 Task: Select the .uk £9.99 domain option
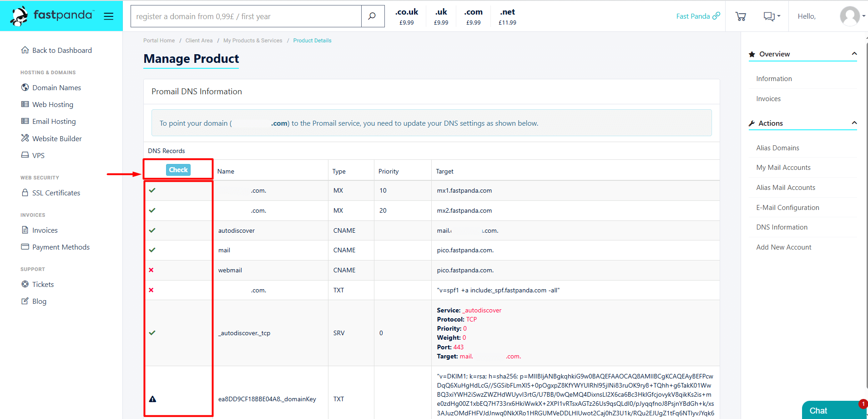[441, 16]
